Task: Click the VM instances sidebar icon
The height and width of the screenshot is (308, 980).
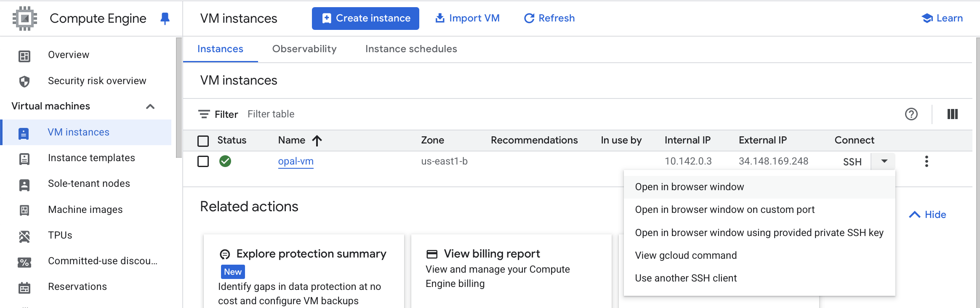Action: [x=24, y=133]
